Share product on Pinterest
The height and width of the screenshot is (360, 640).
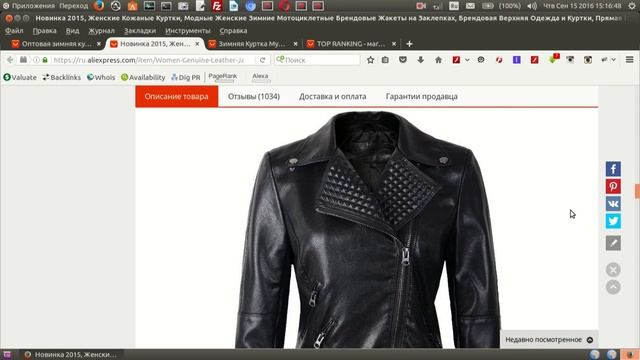[613, 187]
